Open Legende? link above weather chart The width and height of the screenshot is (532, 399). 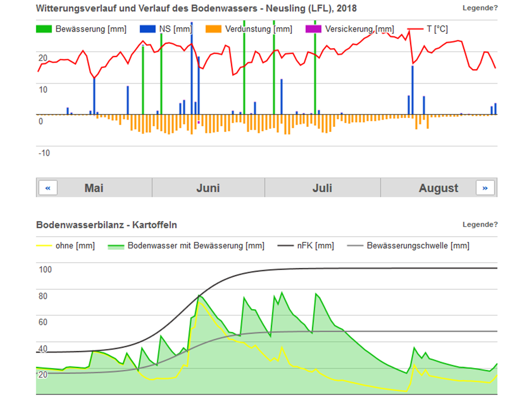tap(480, 8)
